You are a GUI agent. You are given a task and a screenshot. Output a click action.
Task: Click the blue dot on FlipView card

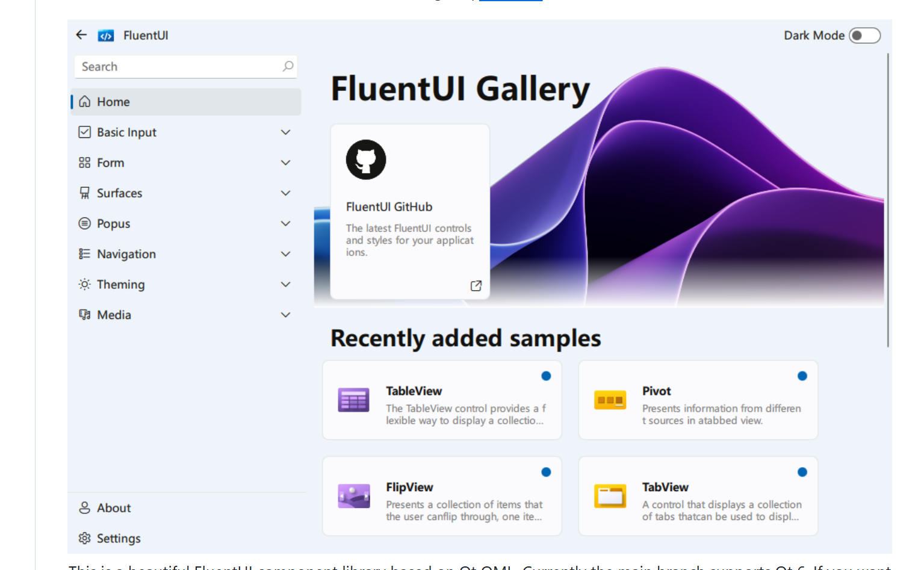pyautogui.click(x=546, y=472)
